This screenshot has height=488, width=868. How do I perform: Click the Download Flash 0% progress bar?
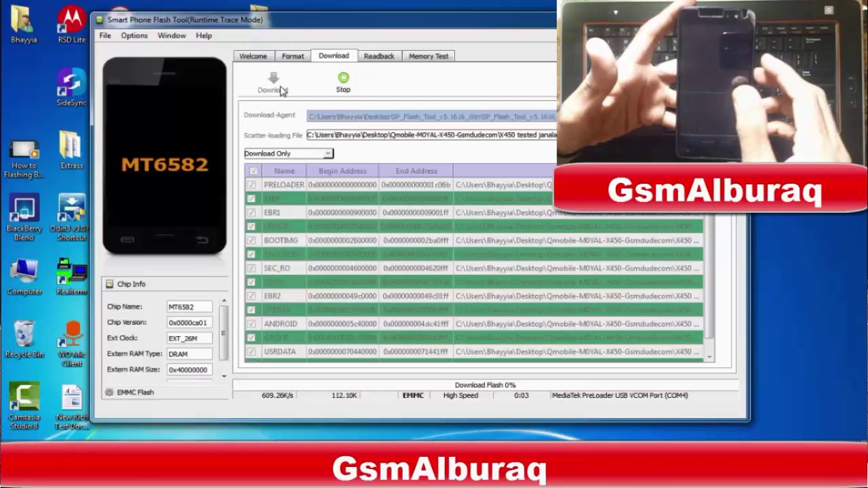pyautogui.click(x=486, y=385)
